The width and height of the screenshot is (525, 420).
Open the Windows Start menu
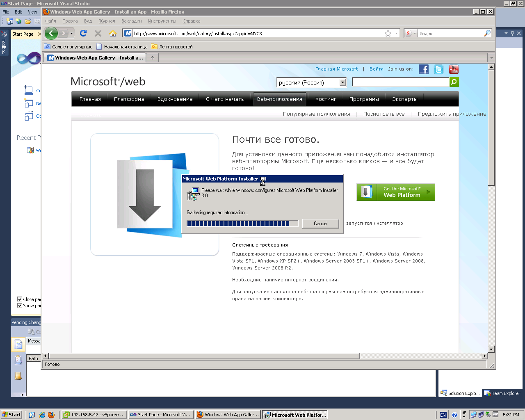click(11, 415)
